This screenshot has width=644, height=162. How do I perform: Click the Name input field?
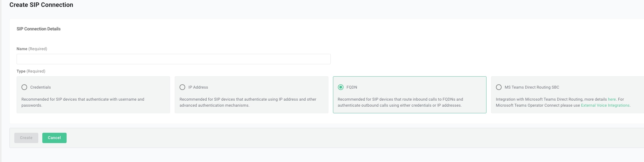tap(174, 59)
